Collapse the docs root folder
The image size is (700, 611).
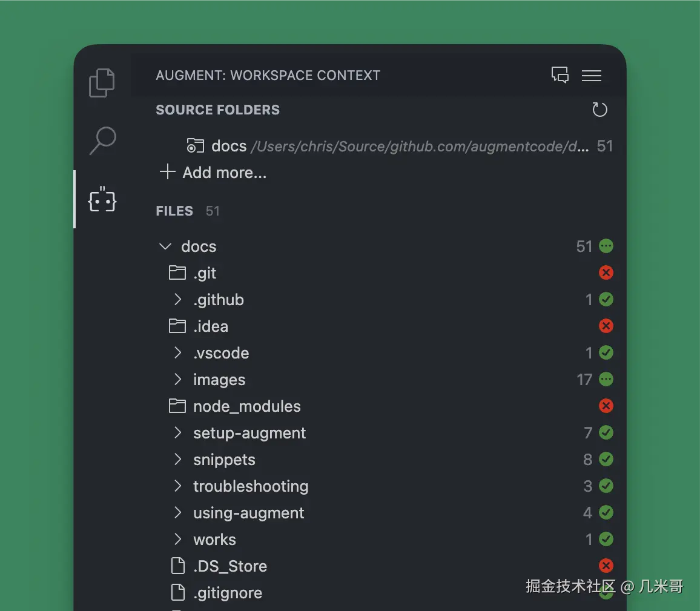point(165,246)
